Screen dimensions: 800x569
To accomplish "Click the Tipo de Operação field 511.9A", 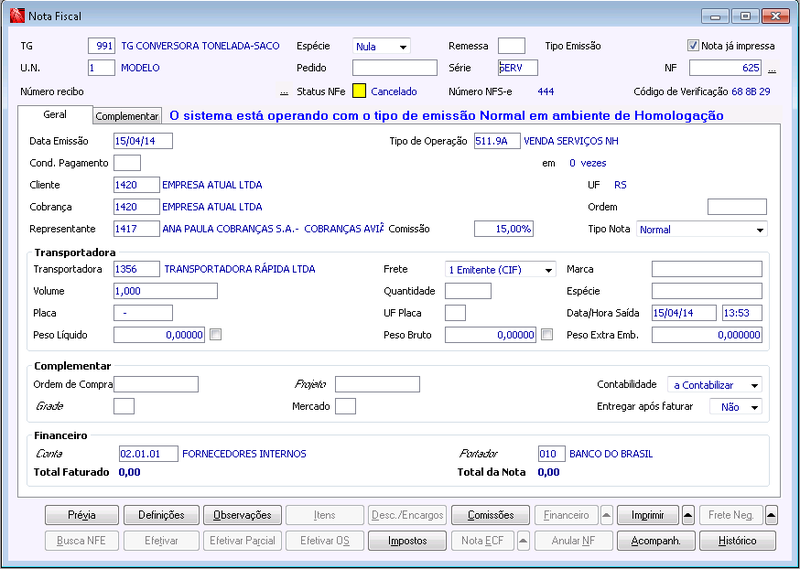I will click(497, 141).
